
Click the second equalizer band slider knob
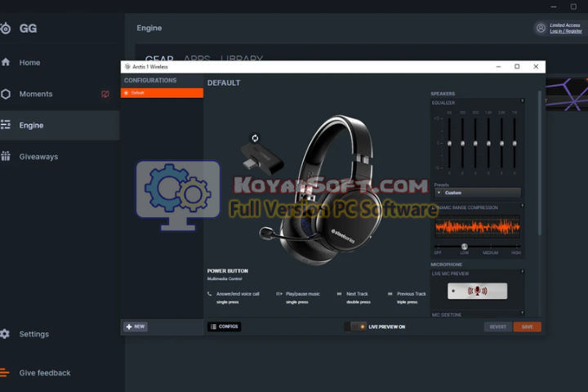point(462,143)
